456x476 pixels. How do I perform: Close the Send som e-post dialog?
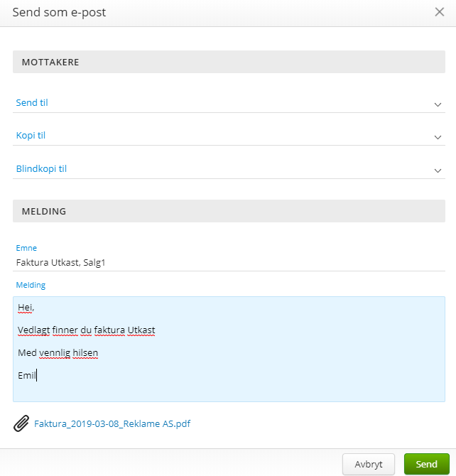point(439,12)
